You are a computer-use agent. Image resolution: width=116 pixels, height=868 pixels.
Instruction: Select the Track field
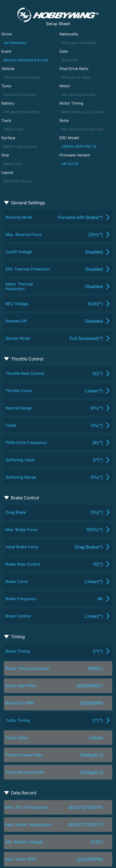click(28, 129)
